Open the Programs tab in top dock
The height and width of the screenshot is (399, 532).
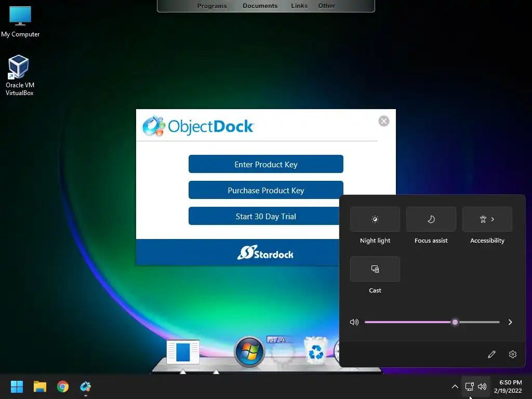point(212,6)
